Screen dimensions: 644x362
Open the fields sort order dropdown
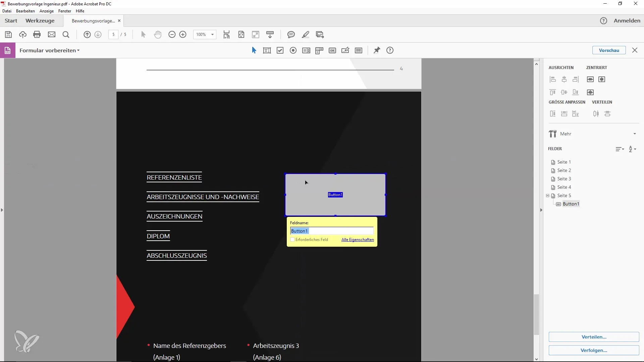point(620,149)
